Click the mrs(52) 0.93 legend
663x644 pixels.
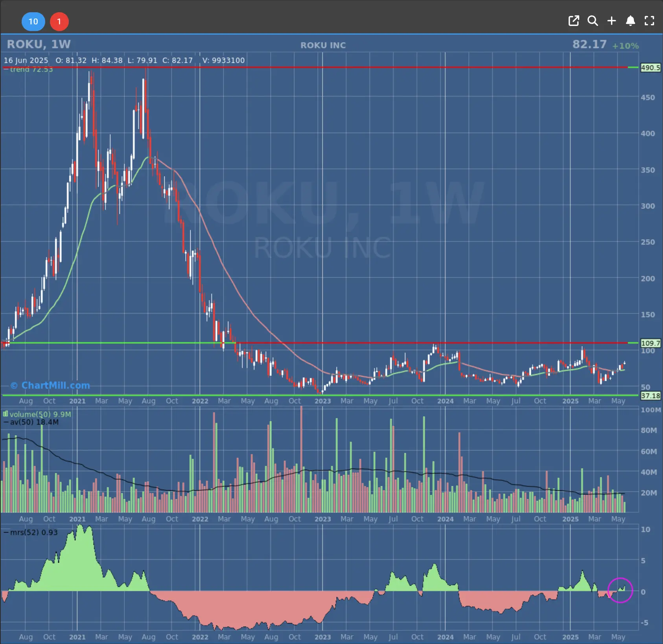pos(31,532)
